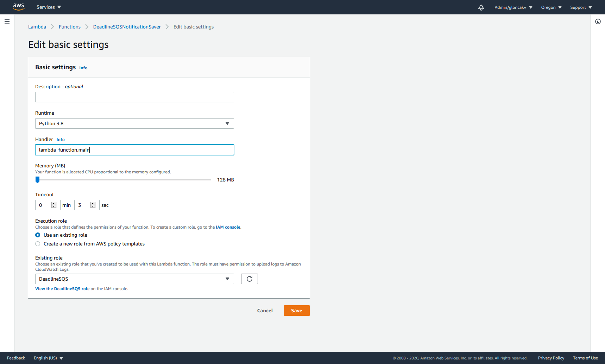Click the Cancel button
This screenshot has height=364, width=605.
pos(265,311)
